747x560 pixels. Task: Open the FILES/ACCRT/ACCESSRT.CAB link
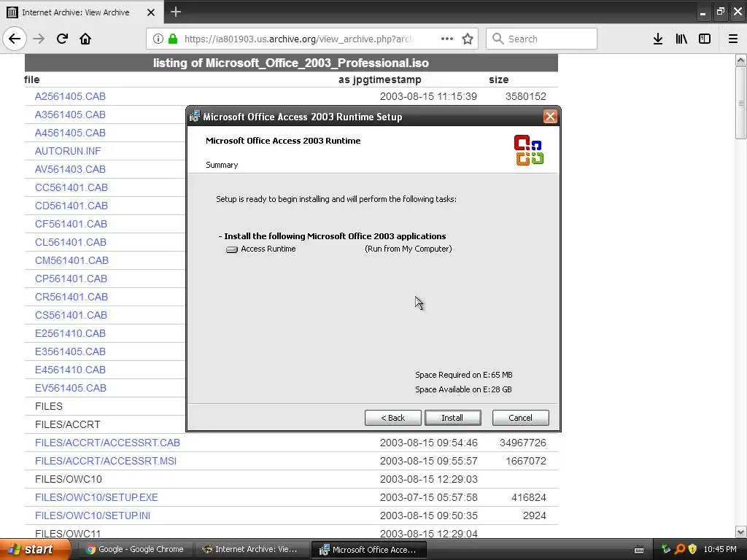pos(108,443)
